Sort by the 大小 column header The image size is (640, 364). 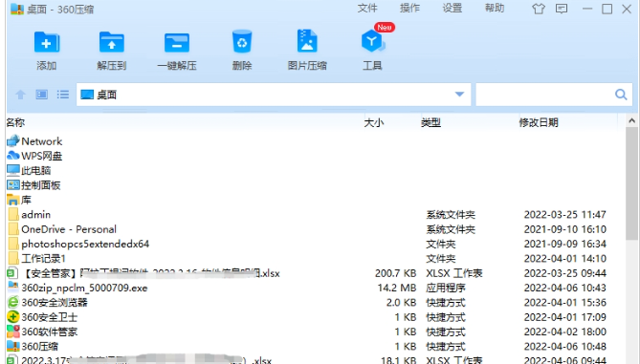tap(374, 122)
